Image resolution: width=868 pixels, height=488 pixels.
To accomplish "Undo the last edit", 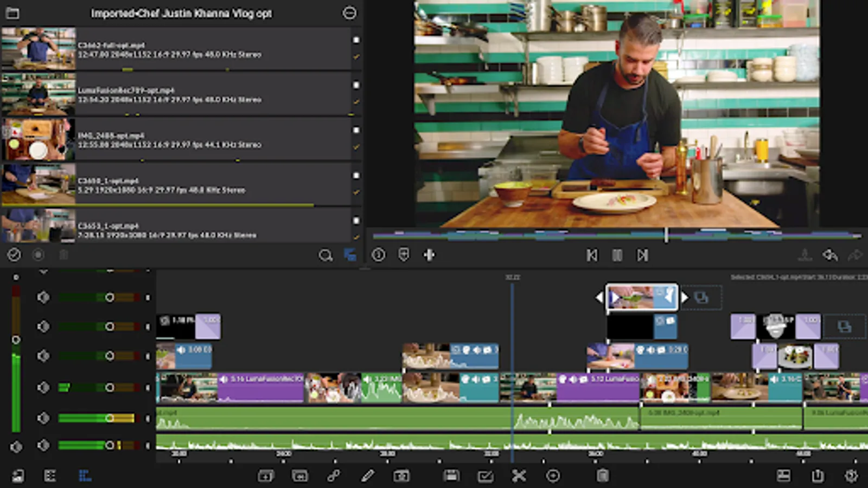I will [830, 255].
